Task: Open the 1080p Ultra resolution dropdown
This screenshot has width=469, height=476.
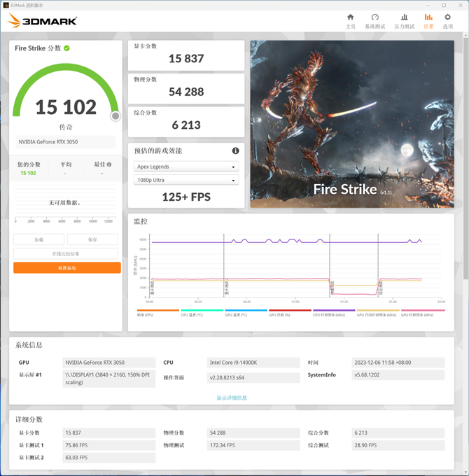Action: coord(186,180)
